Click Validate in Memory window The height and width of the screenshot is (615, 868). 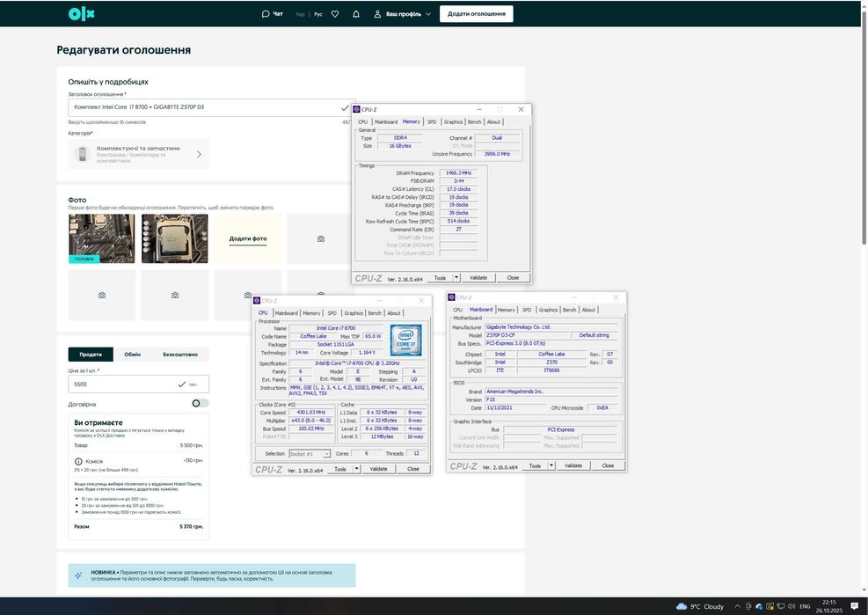point(478,277)
